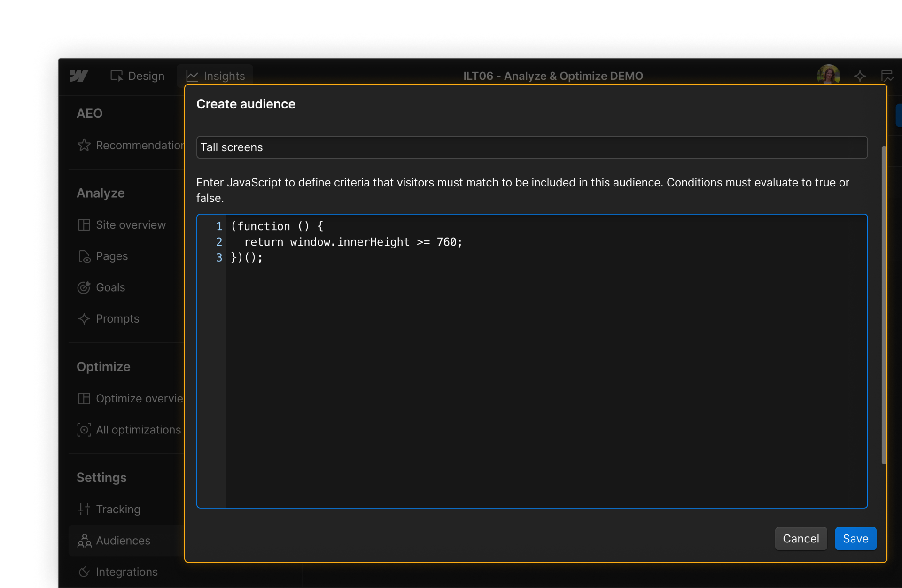Open Integrations settings
This screenshot has width=902, height=588.
[x=127, y=572]
